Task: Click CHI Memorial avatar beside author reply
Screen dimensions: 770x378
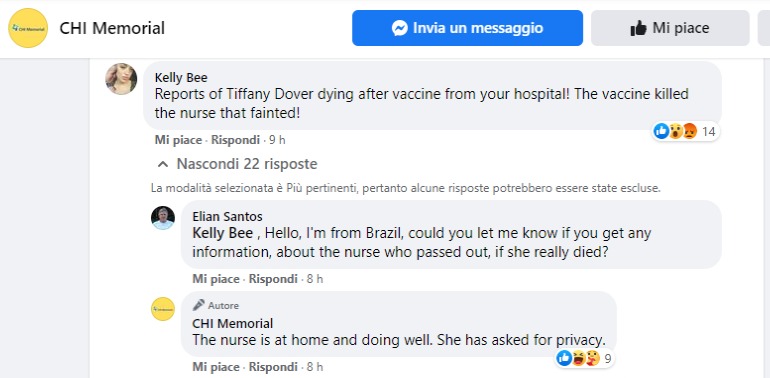Action: pyautogui.click(x=163, y=309)
